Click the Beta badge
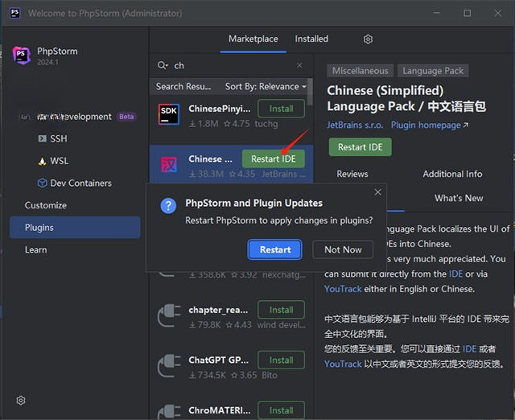The image size is (515, 420). tap(126, 117)
